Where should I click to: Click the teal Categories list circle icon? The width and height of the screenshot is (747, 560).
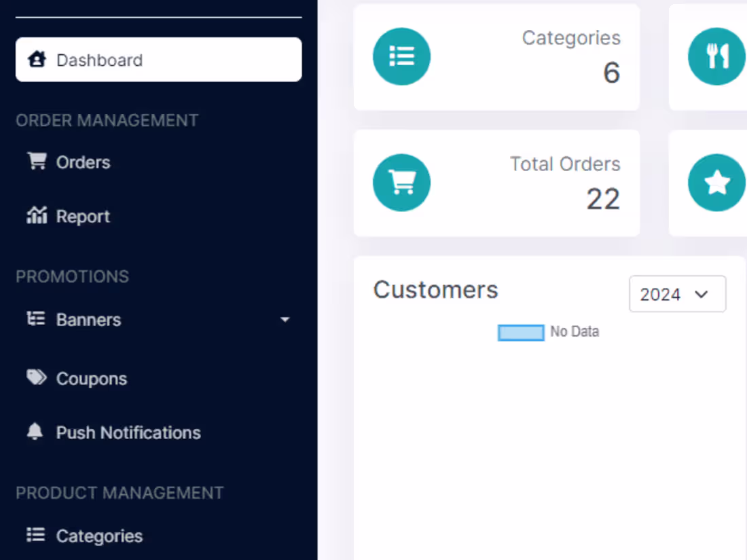point(401,56)
